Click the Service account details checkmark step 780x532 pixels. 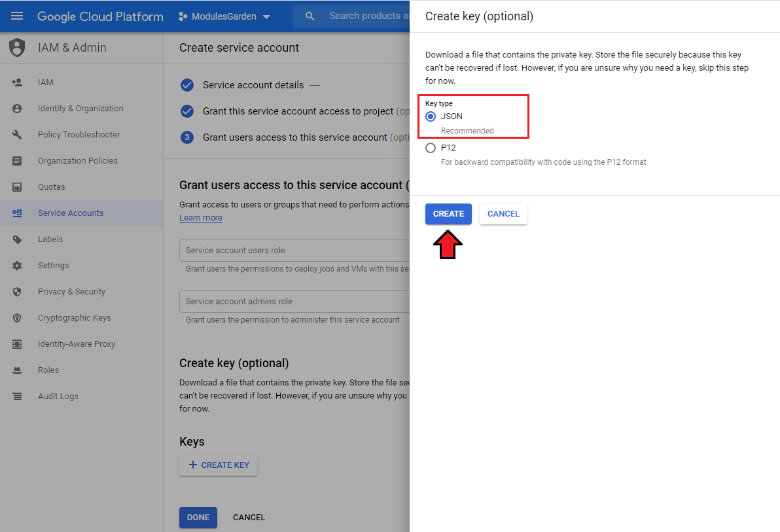click(x=187, y=85)
